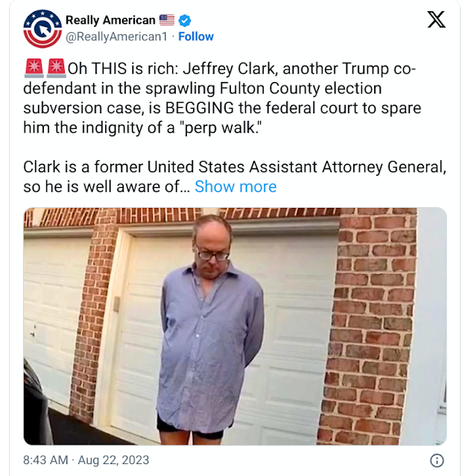The height and width of the screenshot is (476, 462).
Task: Follow the Really American account
Action: point(196,37)
